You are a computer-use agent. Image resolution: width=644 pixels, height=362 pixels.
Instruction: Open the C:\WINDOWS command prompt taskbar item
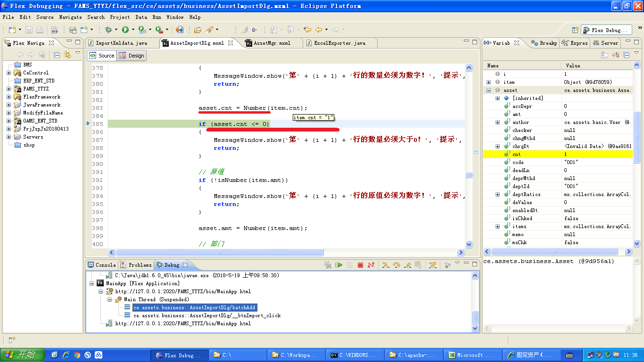coord(355,355)
